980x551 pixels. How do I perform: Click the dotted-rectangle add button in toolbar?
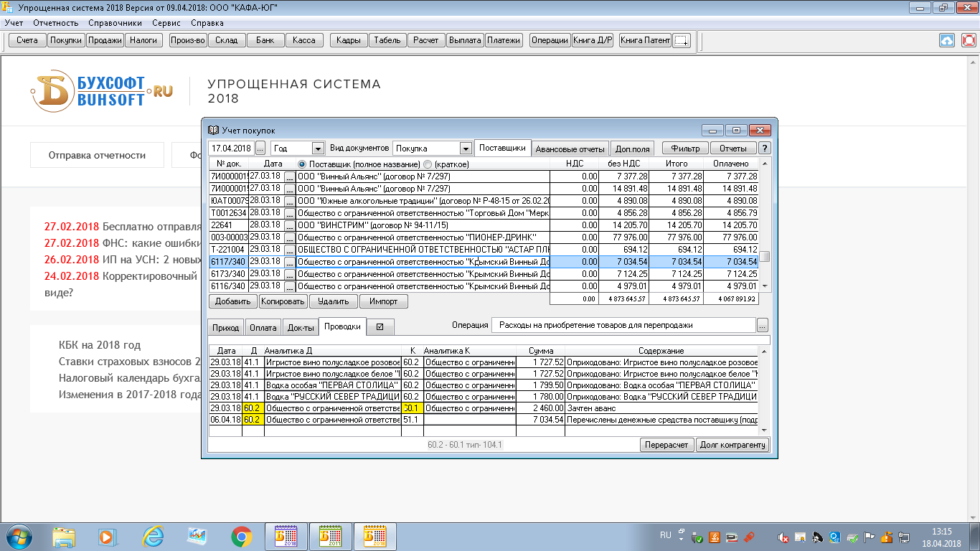point(682,40)
